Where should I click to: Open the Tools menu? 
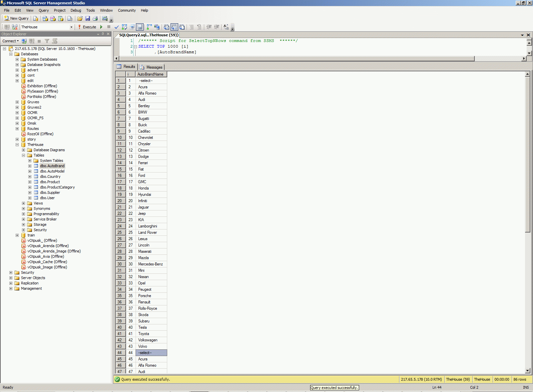tap(91, 10)
